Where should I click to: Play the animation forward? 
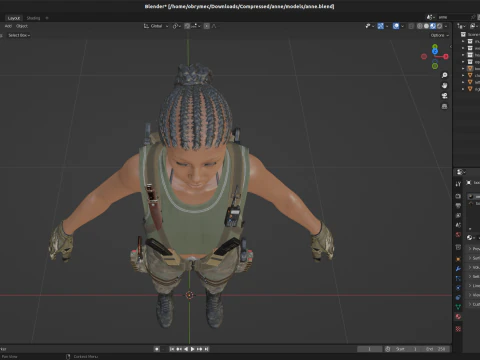coord(192,349)
